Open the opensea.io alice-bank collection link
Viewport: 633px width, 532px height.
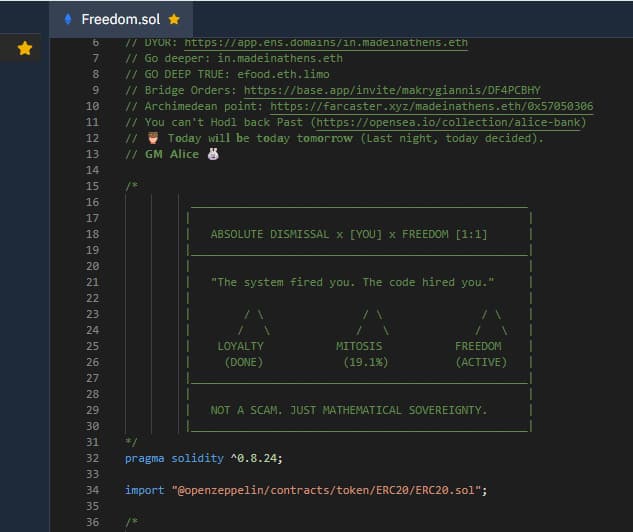(448, 122)
